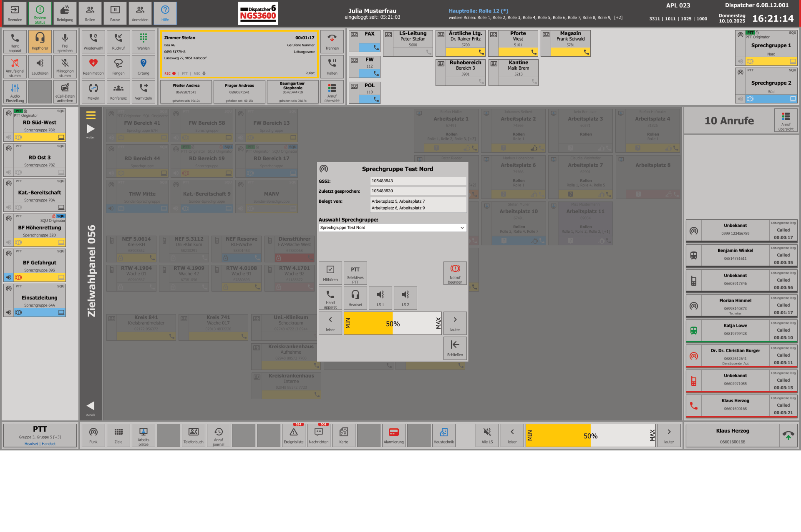Open the Telefonbuch
Image resolution: width=801 pixels, height=532 pixels.
coord(193,435)
